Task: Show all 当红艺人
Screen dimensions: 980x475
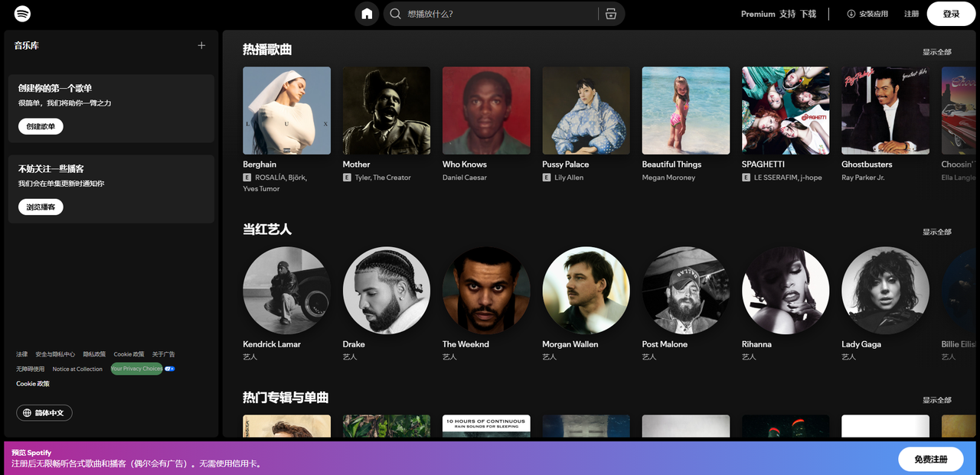Action: [937, 232]
